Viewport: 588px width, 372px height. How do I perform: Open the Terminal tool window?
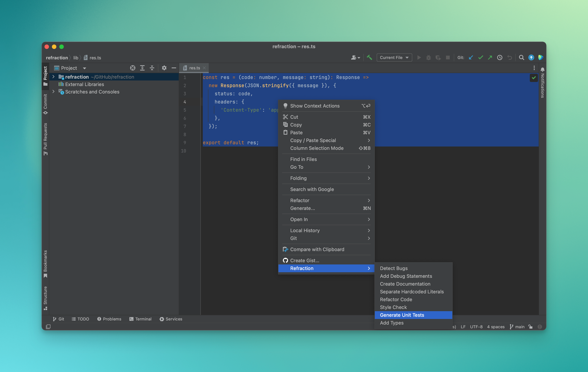pos(140,319)
